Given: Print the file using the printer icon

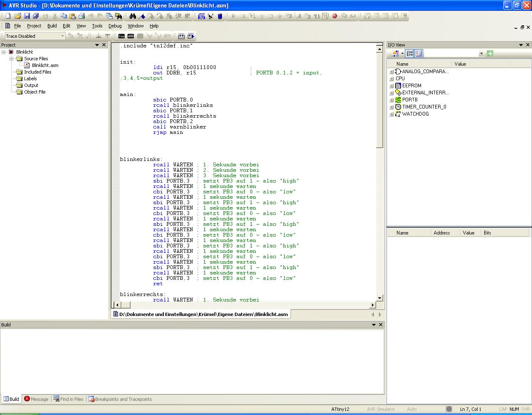Looking at the screenshot, I should [81, 16].
